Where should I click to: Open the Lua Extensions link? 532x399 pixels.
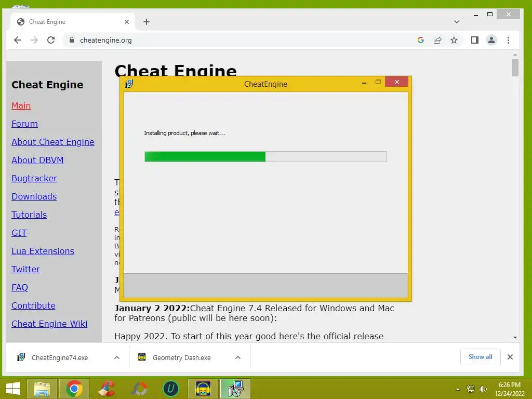(x=43, y=251)
